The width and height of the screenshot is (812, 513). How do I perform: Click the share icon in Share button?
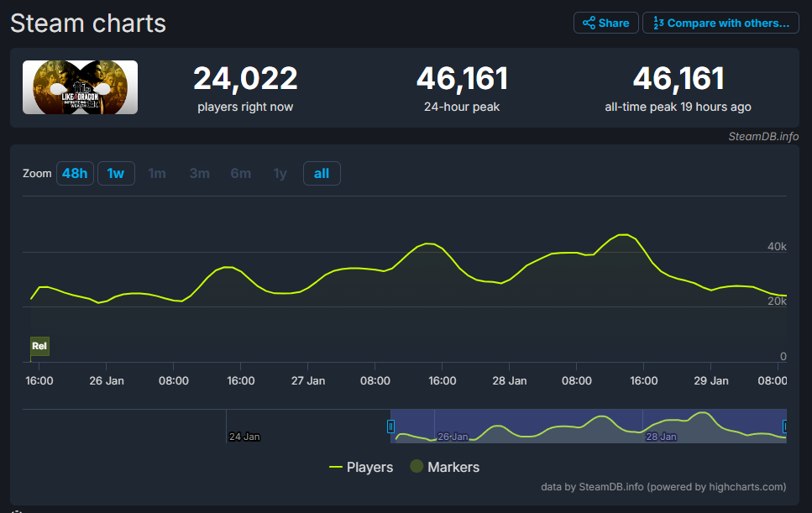[589, 23]
